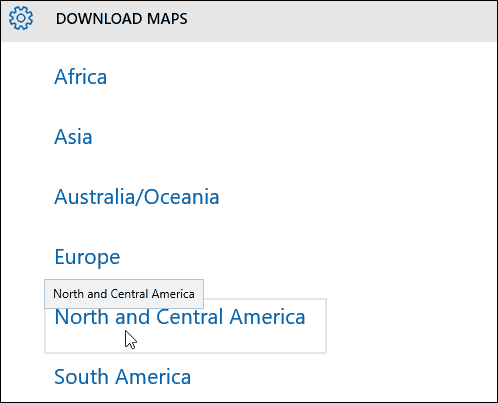Click the word Oceania in the list
The height and width of the screenshot is (403, 498).
tap(182, 197)
